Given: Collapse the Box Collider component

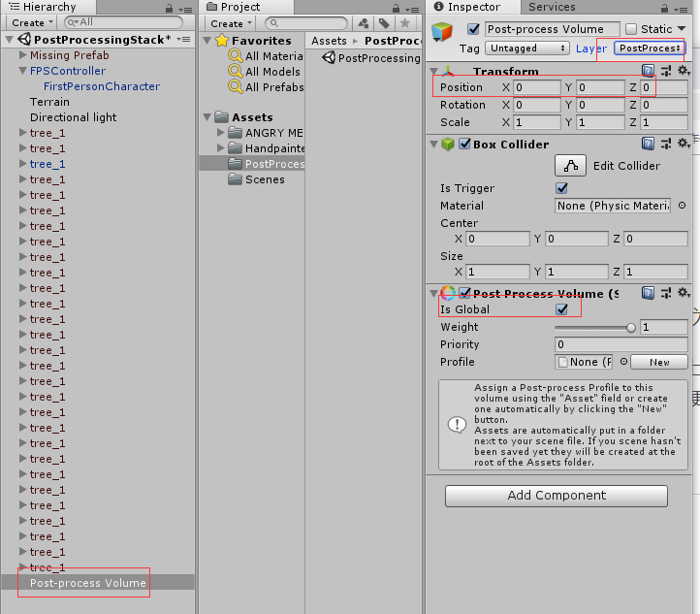Looking at the screenshot, I should click(433, 145).
